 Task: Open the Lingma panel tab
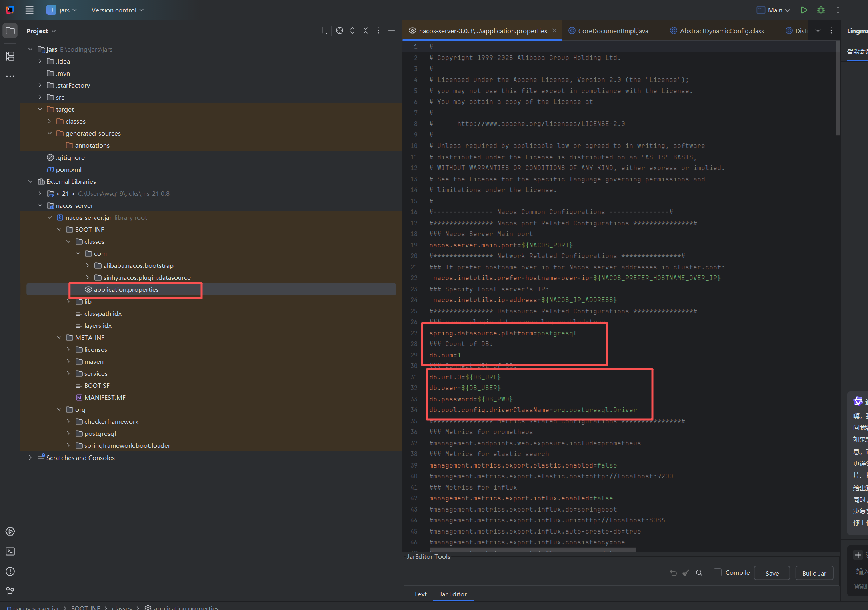tap(858, 31)
